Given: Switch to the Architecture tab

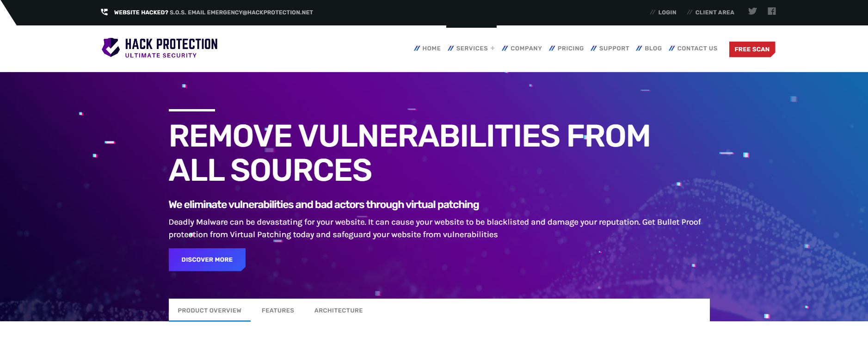Looking at the screenshot, I should (x=339, y=311).
